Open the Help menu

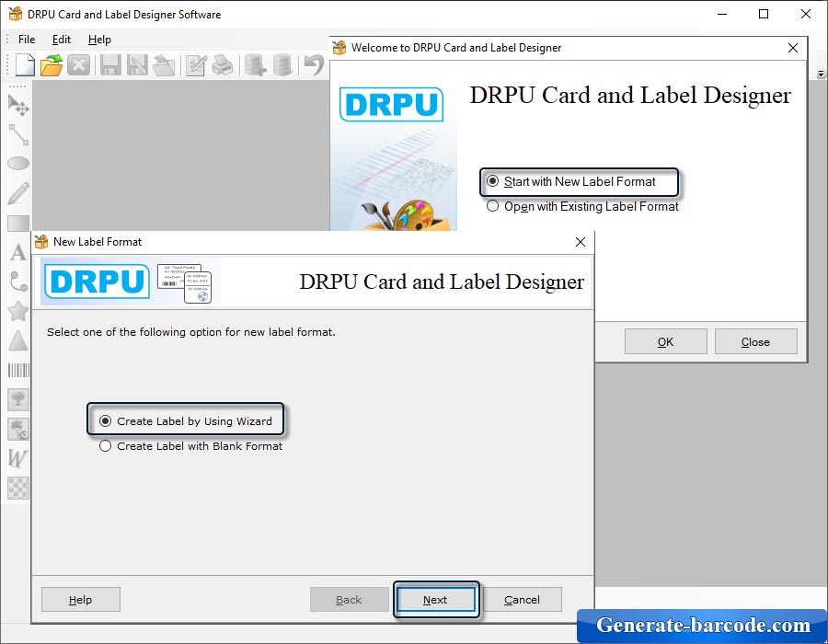[99, 40]
